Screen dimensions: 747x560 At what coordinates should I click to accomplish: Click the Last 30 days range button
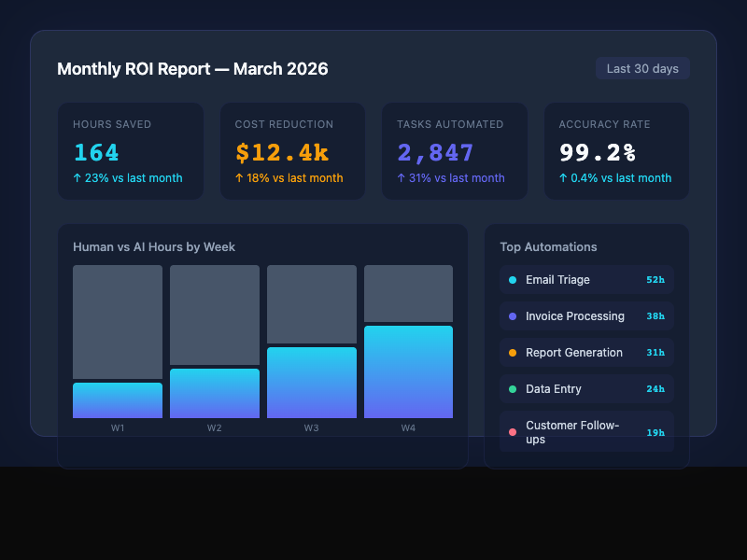pos(642,68)
